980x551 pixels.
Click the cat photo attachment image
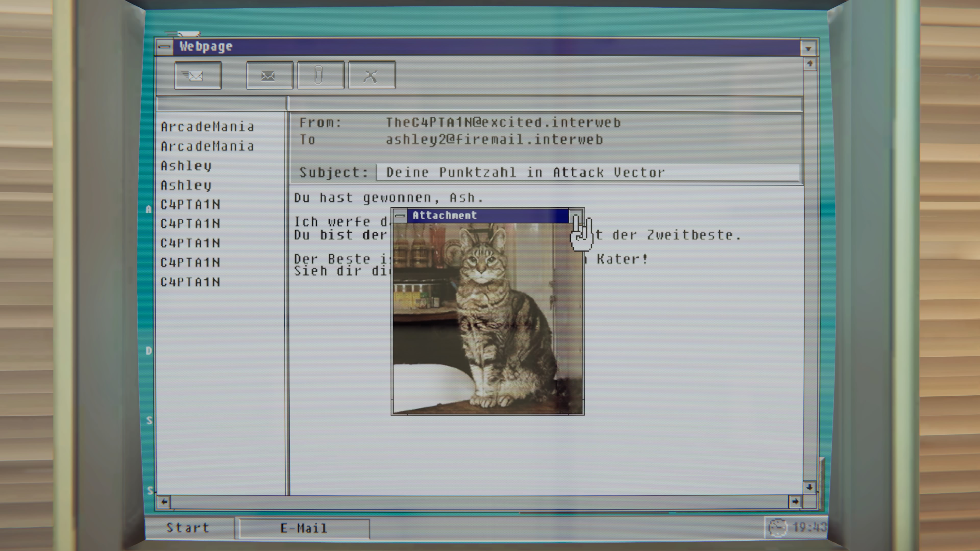pyautogui.click(x=487, y=318)
